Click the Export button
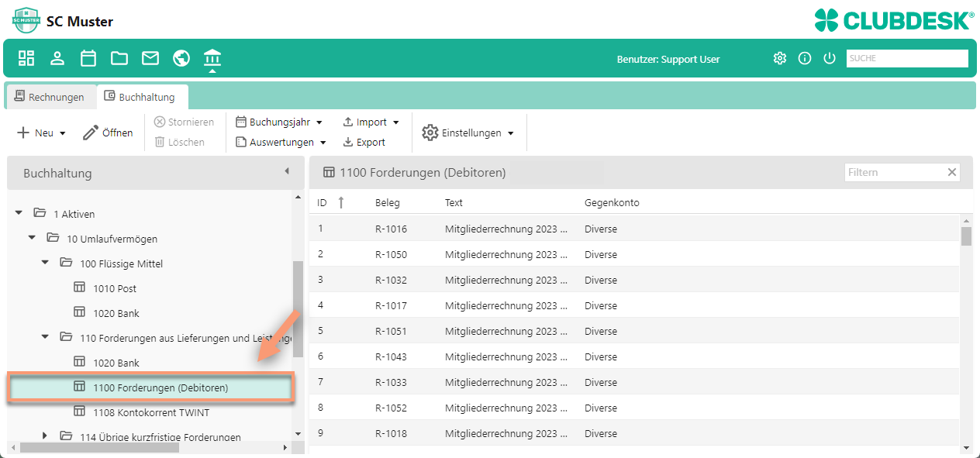Screen dimensions: 980x458 click(x=364, y=142)
